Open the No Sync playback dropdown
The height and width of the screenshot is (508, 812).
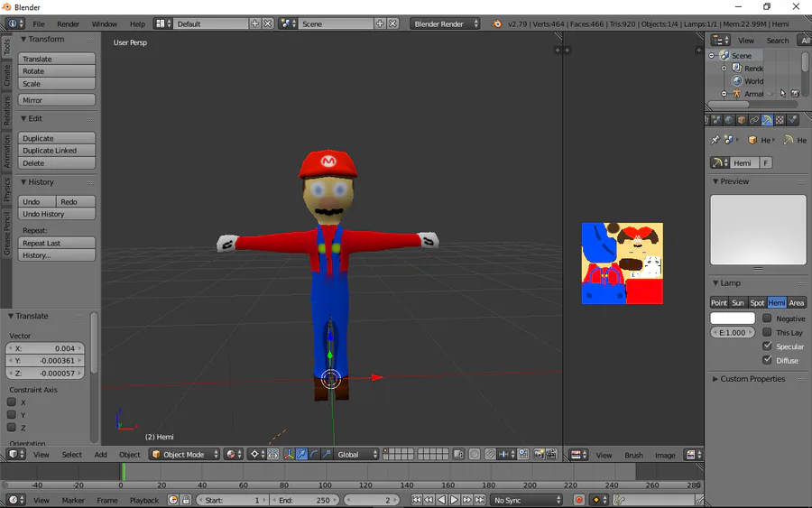tap(527, 500)
